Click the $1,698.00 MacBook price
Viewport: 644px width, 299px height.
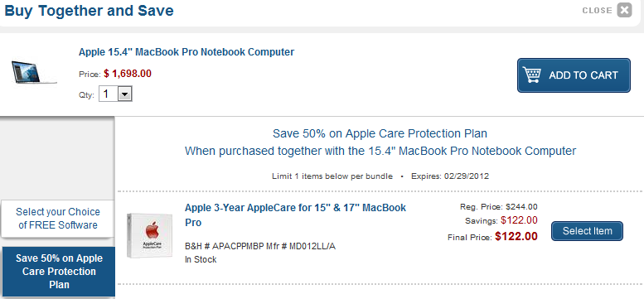click(x=128, y=74)
